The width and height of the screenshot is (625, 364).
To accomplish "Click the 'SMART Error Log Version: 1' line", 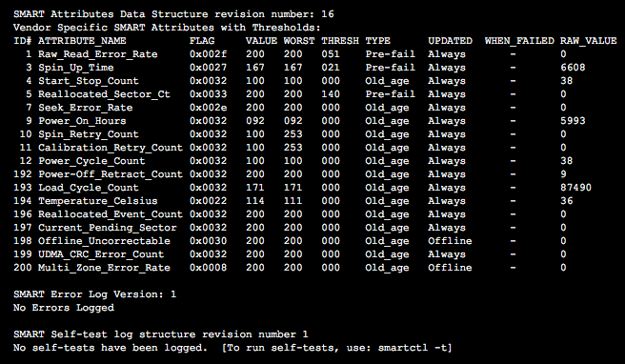I will (x=95, y=294).
